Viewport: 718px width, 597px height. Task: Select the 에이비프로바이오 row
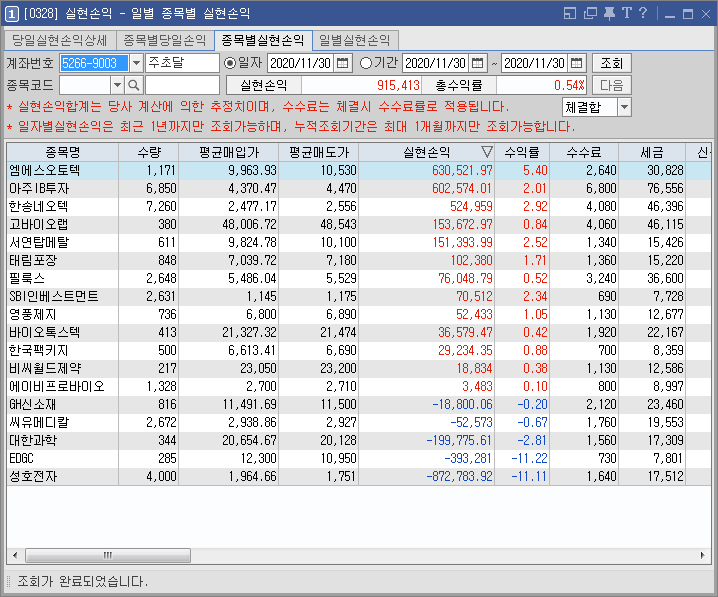coord(359,386)
